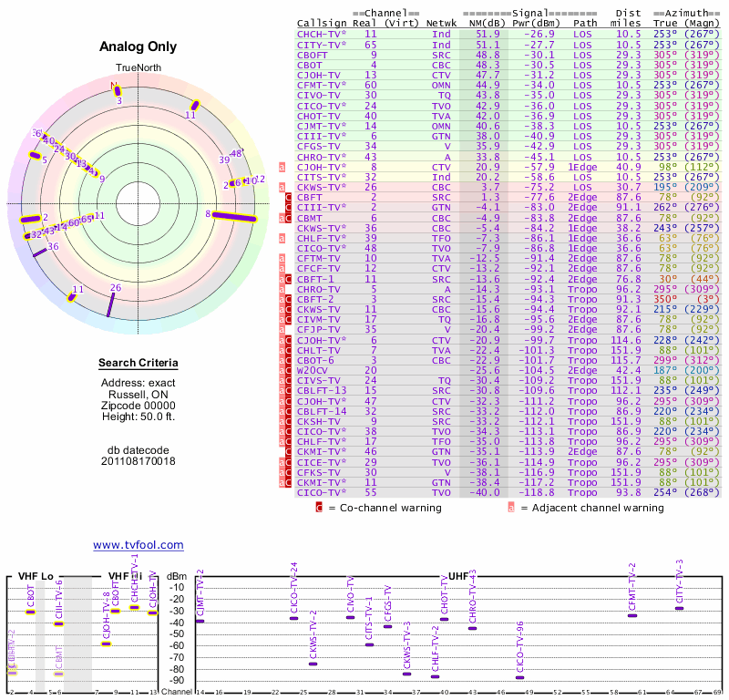Click the Callsign column header
This screenshot has height=700, width=729.
click(x=322, y=24)
